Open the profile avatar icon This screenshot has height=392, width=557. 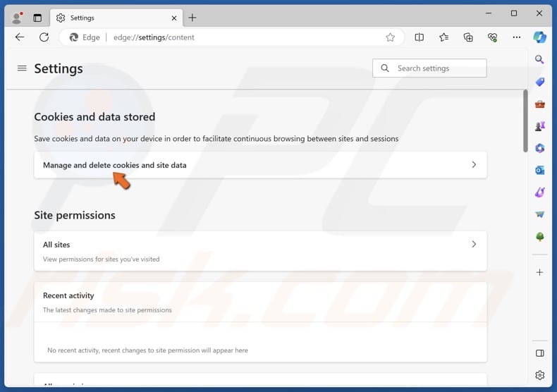coord(17,18)
